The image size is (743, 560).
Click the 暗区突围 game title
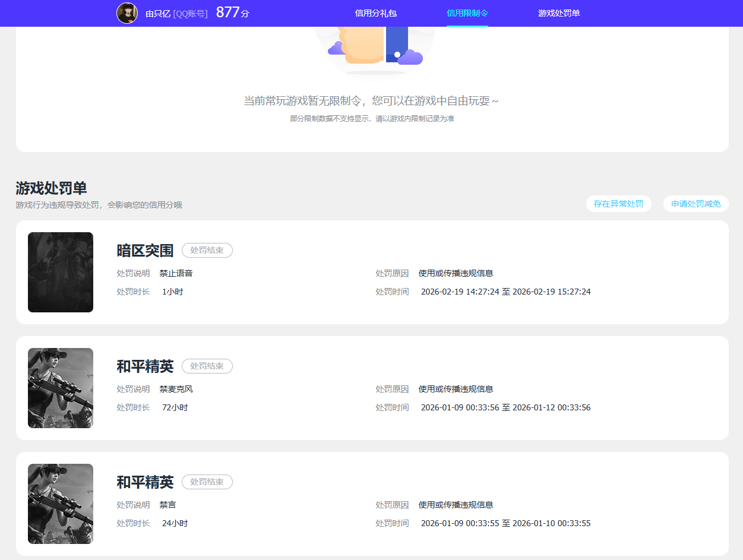coord(145,251)
